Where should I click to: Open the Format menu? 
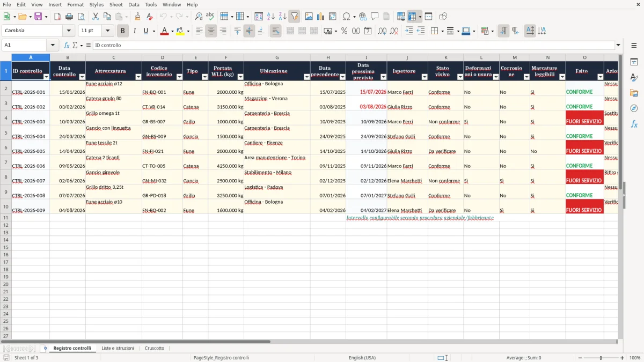coord(75,4)
